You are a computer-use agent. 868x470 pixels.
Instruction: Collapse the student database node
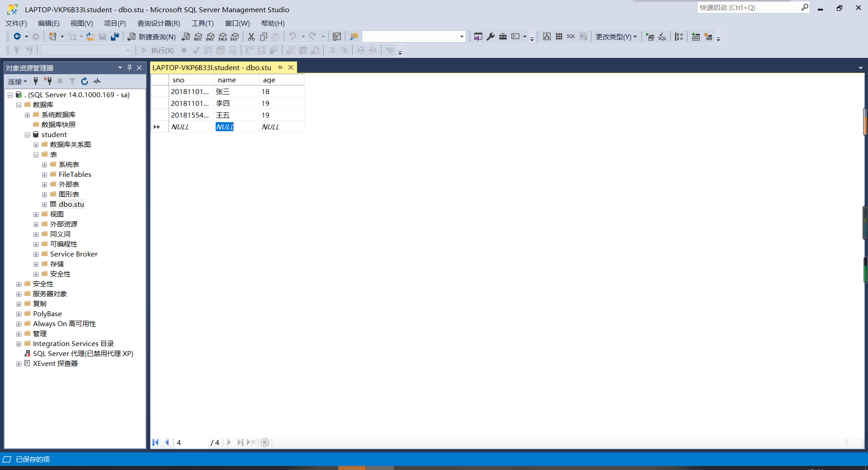pyautogui.click(x=27, y=134)
